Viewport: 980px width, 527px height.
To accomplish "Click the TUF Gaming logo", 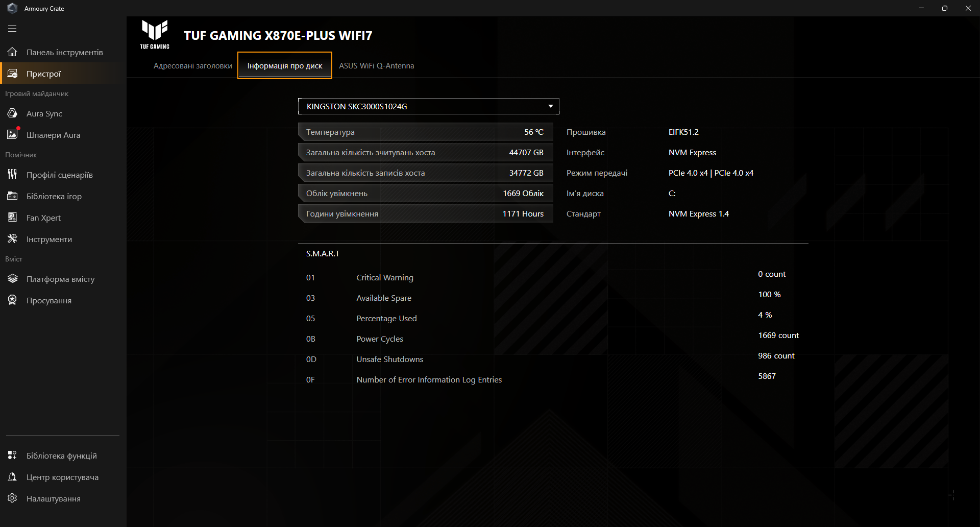I will (155, 35).
